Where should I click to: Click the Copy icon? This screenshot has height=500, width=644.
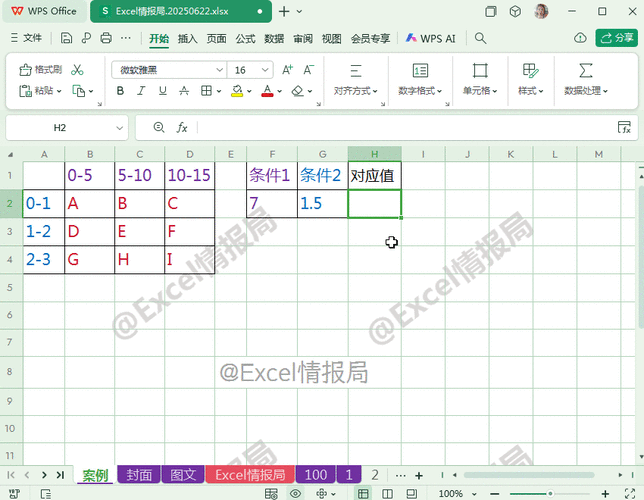tap(78, 91)
